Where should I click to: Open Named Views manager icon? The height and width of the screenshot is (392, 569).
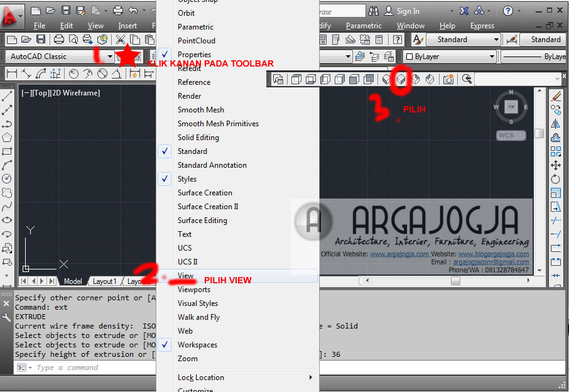pyautogui.click(x=278, y=79)
